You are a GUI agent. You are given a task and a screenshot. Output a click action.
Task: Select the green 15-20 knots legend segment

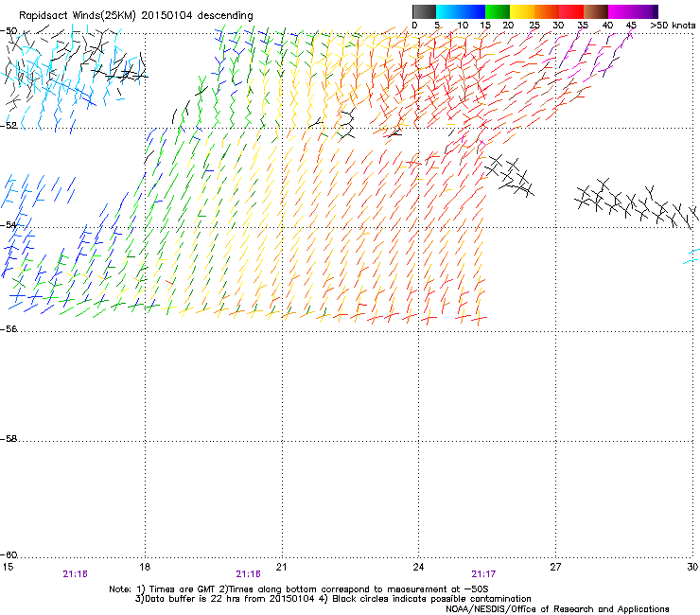[498, 11]
